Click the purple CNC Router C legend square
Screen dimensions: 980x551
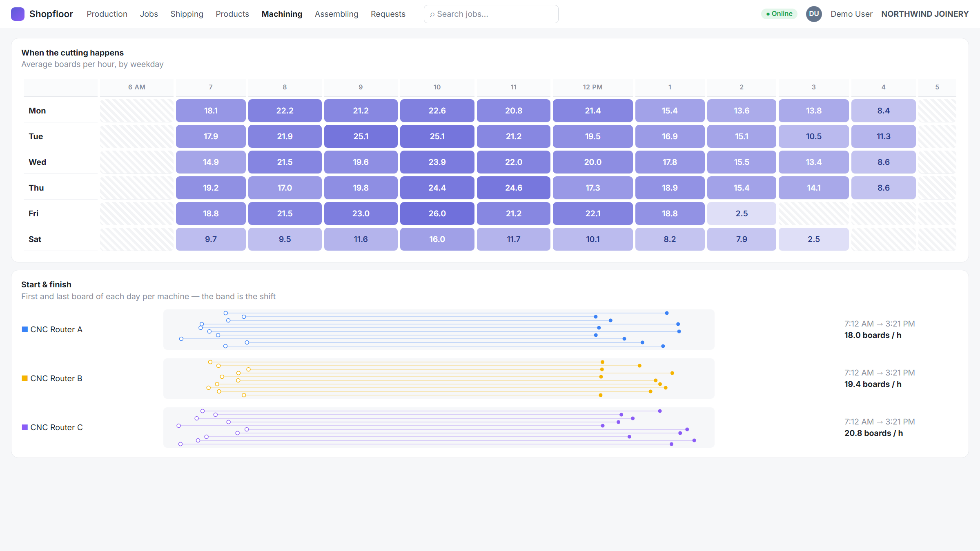coord(25,427)
